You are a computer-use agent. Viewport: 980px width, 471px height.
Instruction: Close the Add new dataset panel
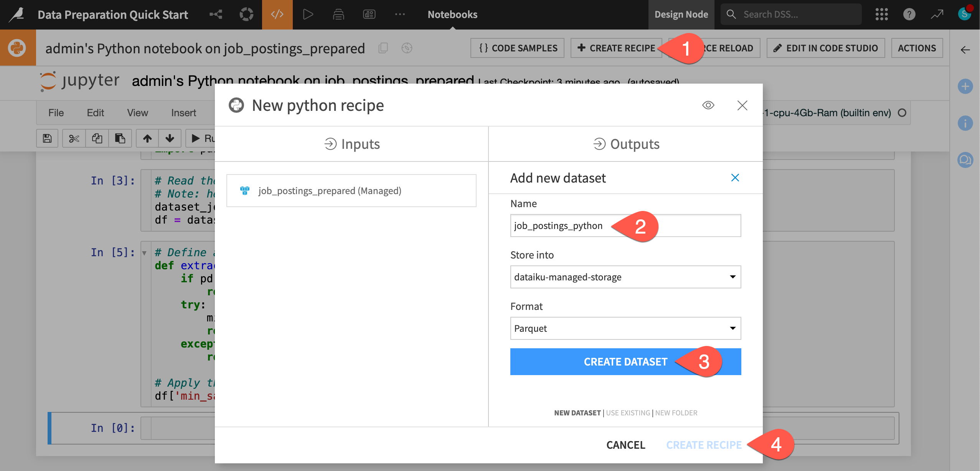pyautogui.click(x=735, y=178)
